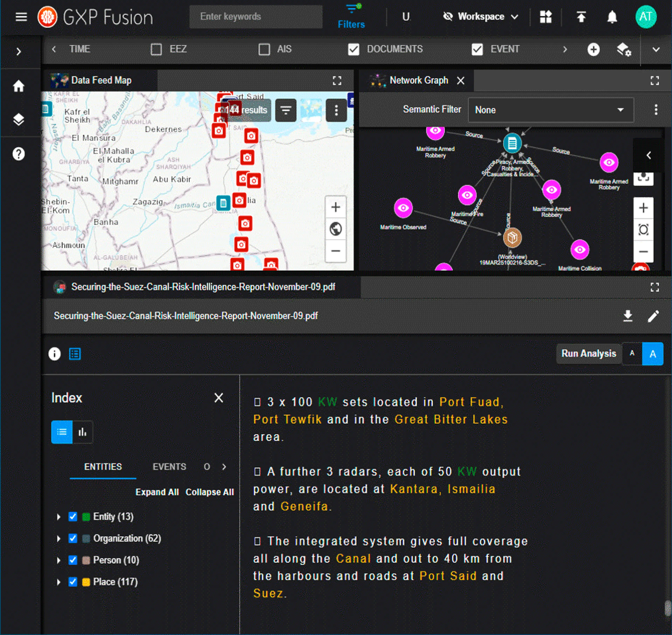Switch to the EVENTS tab
This screenshot has width=672, height=635.
169,467
